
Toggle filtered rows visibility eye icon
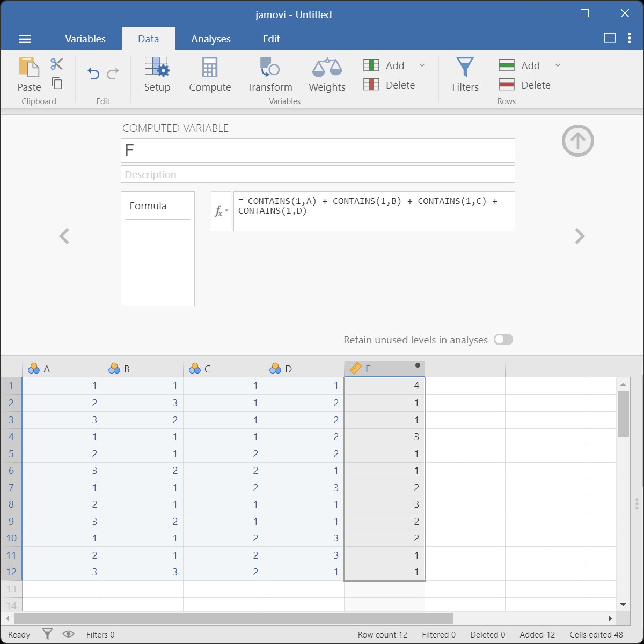(68, 634)
